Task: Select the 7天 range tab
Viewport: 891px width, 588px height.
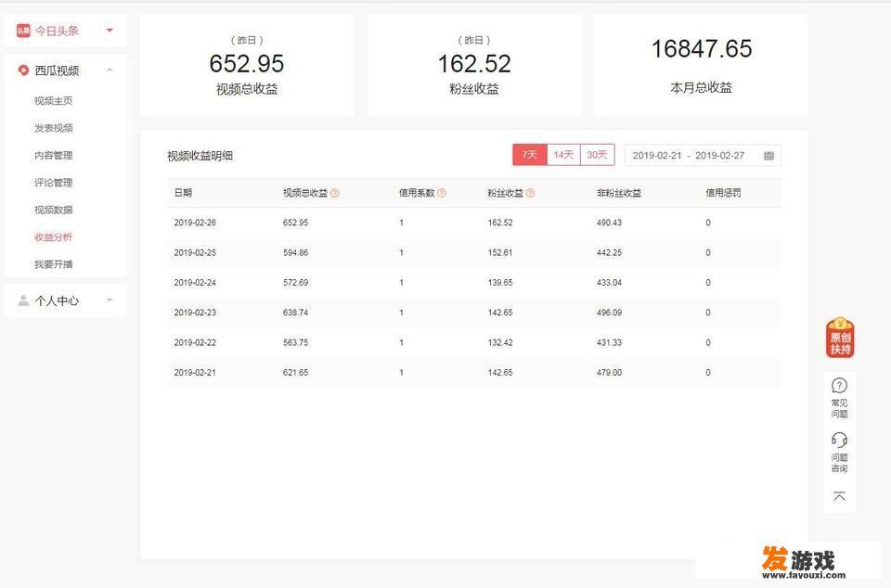Action: coord(530,155)
